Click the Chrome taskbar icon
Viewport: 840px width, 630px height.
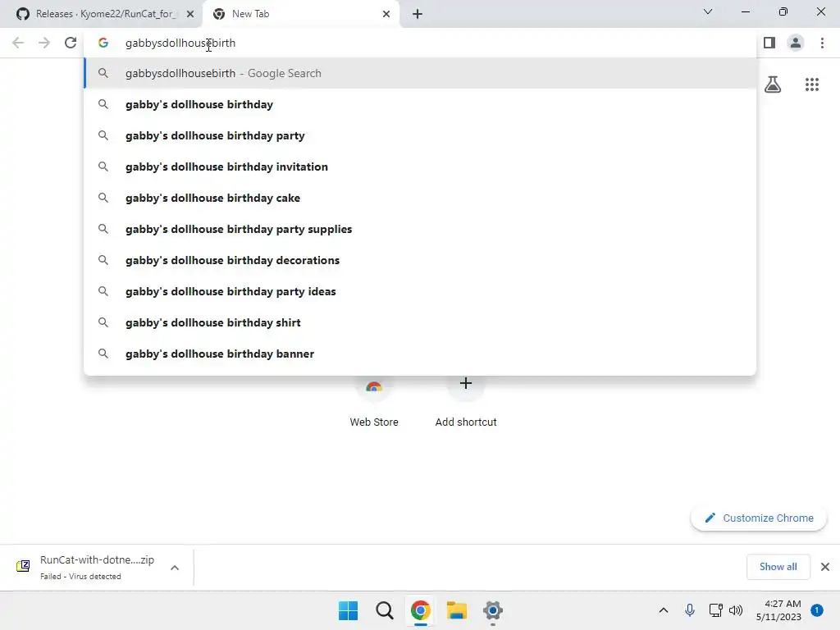tap(421, 610)
